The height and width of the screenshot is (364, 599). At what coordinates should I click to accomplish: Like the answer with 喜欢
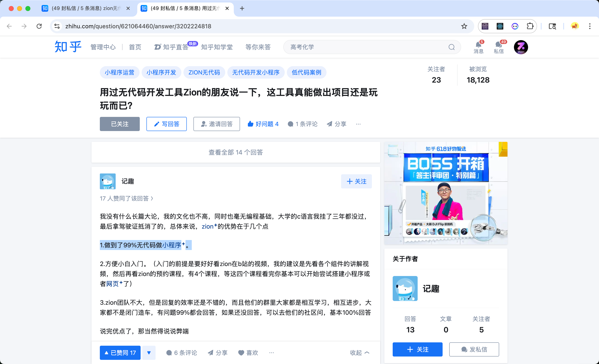coord(248,353)
